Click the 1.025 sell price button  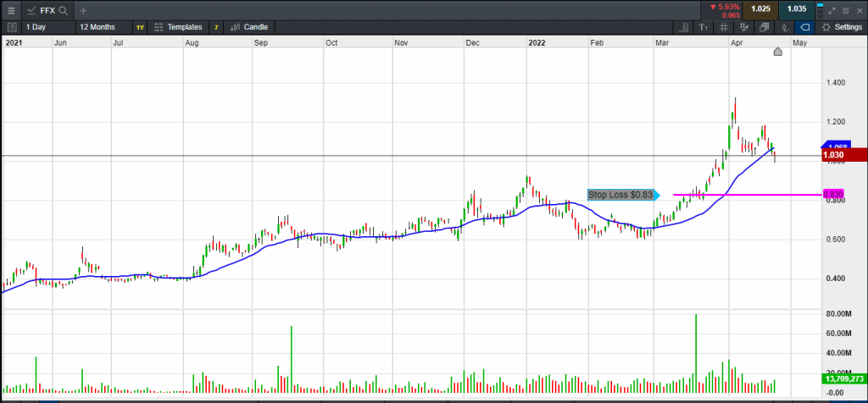[x=760, y=9]
